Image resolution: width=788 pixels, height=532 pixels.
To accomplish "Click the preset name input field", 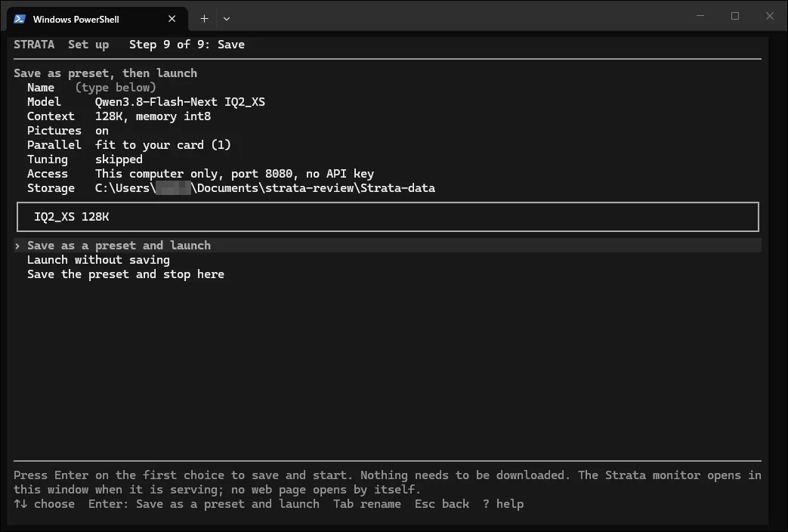I will point(388,217).
